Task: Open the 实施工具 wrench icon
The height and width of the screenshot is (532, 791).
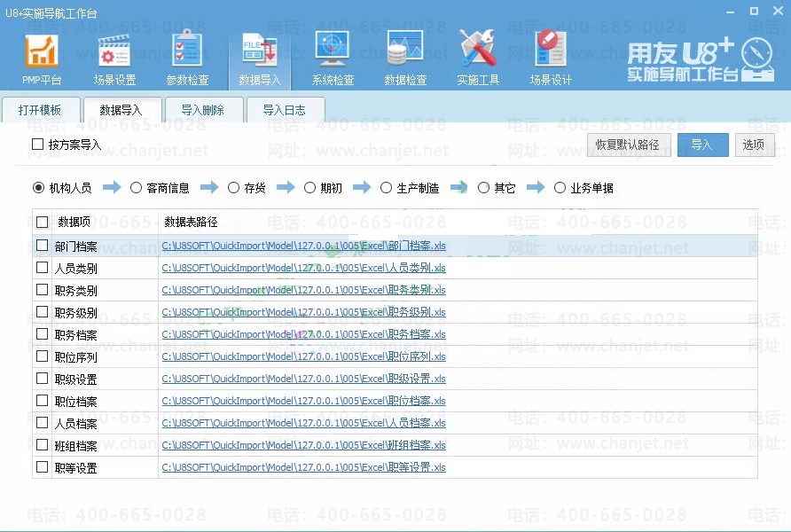Action: [x=478, y=59]
